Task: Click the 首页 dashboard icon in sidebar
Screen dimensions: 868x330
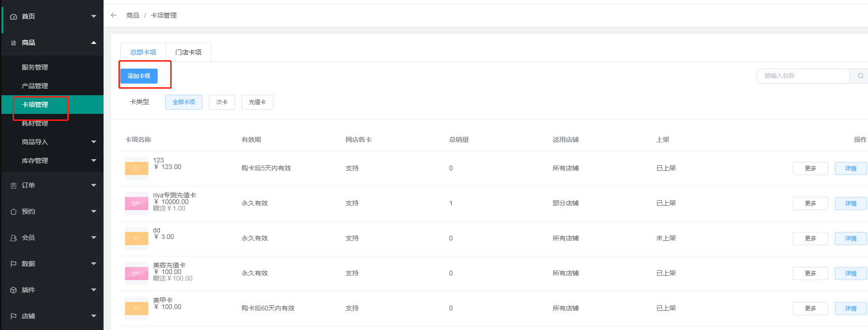Action: pyautogui.click(x=14, y=16)
